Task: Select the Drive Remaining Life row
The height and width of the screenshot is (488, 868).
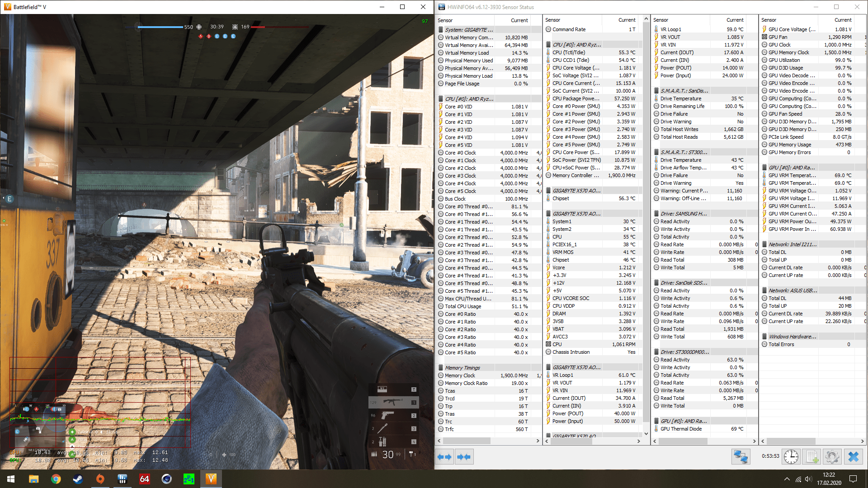Action: point(704,106)
